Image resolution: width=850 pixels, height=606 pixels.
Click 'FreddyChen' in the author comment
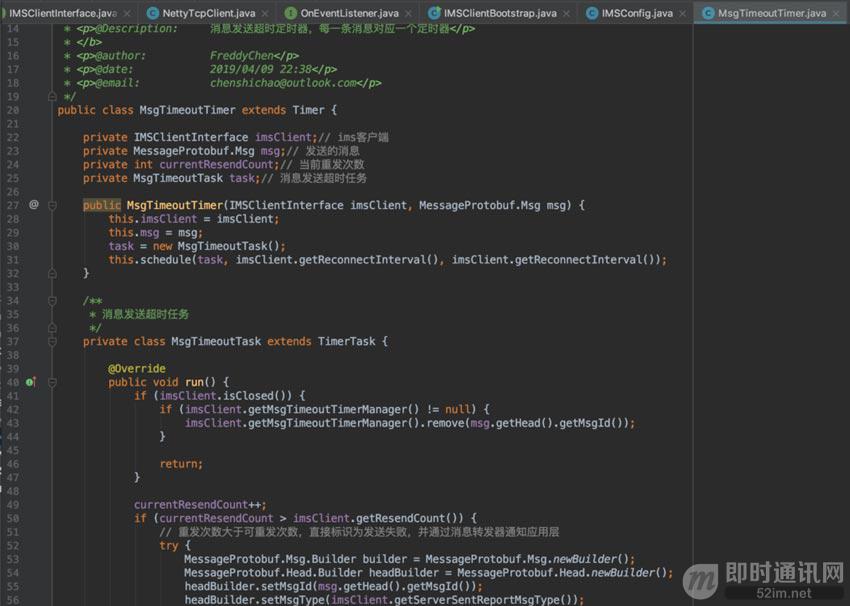click(241, 56)
